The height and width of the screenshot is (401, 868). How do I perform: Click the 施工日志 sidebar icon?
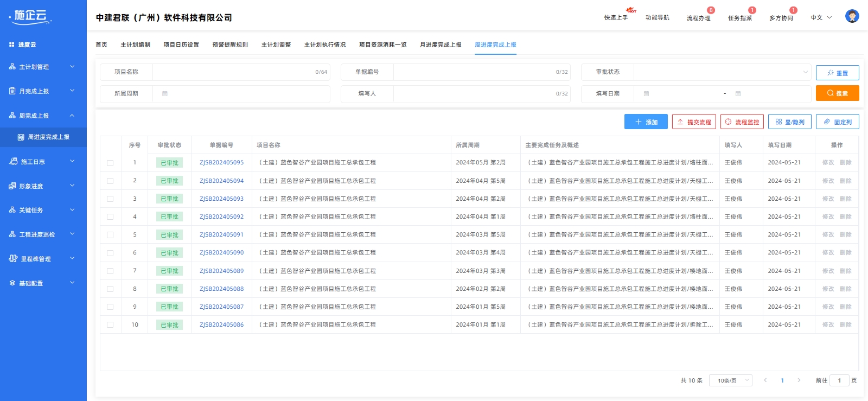[14, 161]
